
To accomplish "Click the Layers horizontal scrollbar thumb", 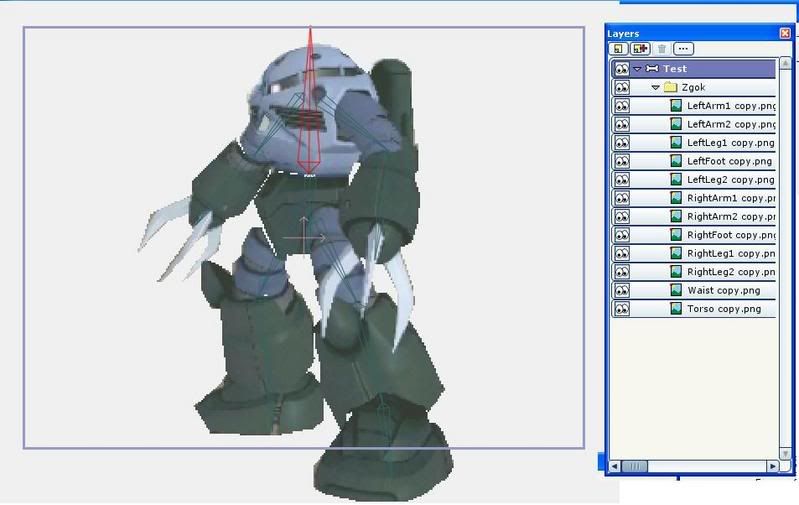I will 635,466.
